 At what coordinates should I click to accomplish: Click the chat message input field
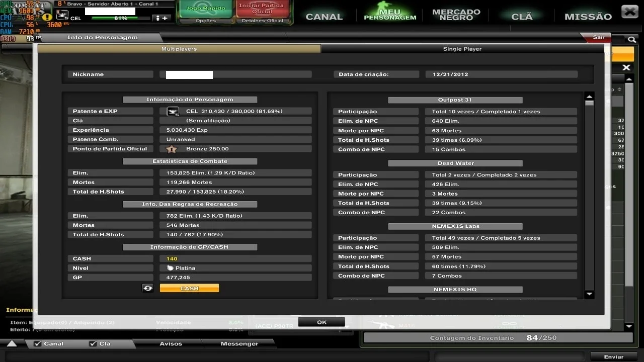click(216, 356)
